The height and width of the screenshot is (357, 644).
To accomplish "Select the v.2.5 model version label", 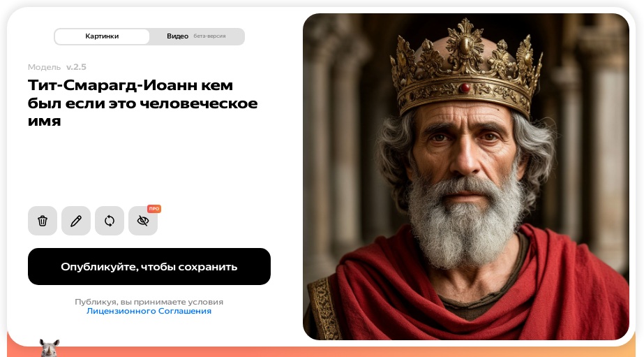I will 76,67.
